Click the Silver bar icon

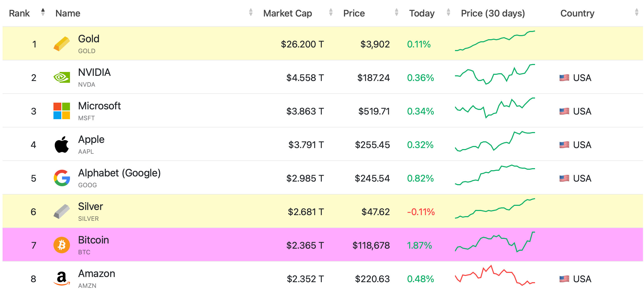click(x=61, y=211)
